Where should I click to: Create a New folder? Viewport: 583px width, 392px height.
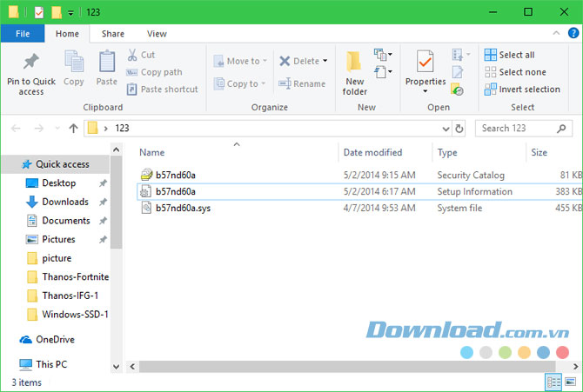click(x=354, y=74)
